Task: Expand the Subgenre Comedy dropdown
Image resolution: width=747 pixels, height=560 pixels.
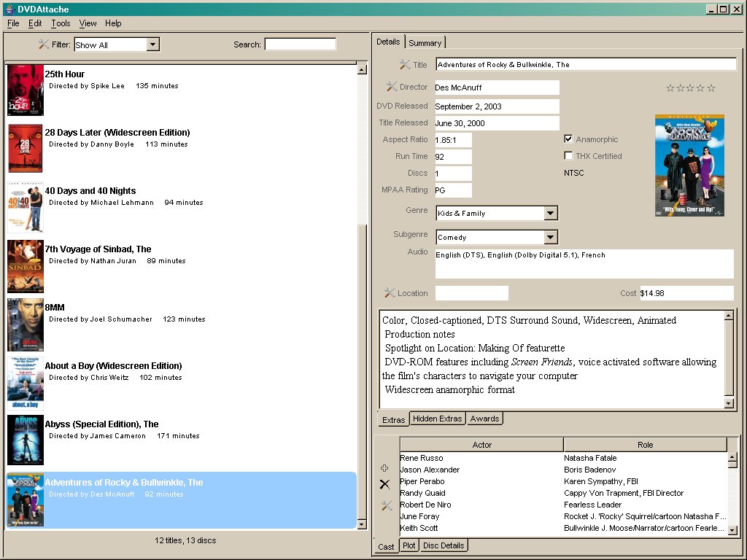Action: (x=551, y=237)
